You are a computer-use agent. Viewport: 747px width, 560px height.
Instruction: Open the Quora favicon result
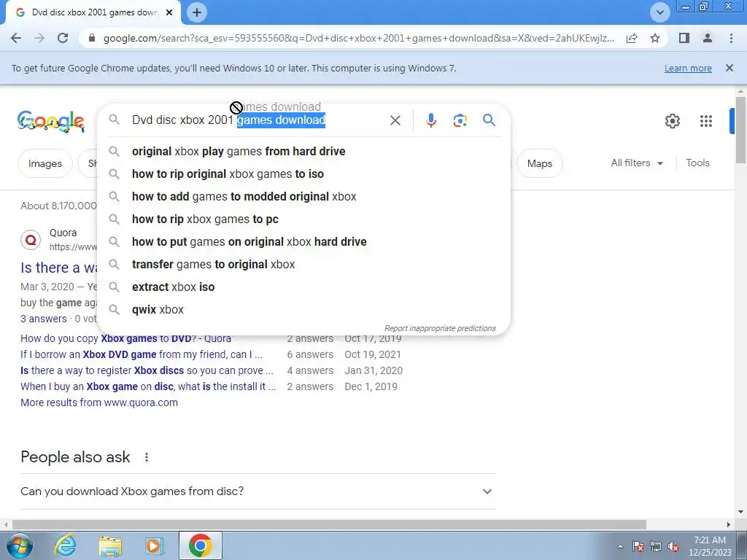click(31, 239)
